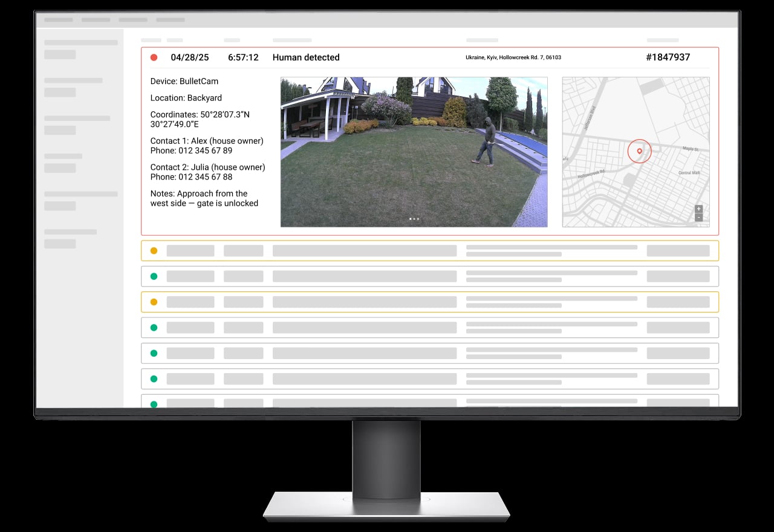
Task: Zoom out the map with minus button
Action: click(x=699, y=218)
